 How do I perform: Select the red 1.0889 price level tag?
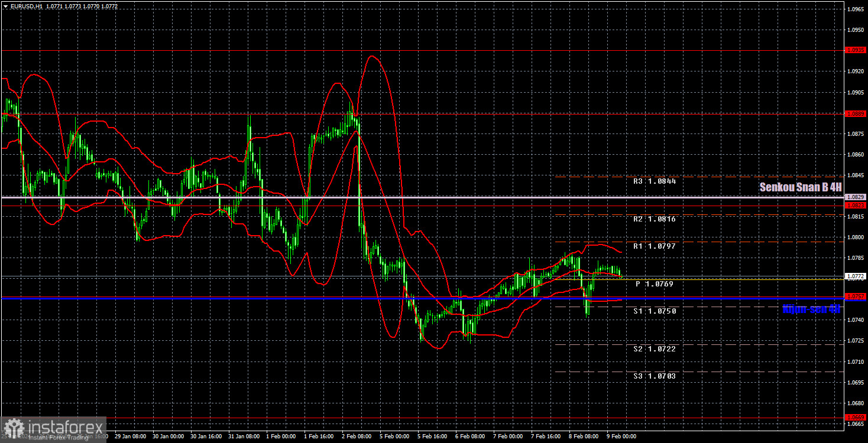[x=856, y=113]
